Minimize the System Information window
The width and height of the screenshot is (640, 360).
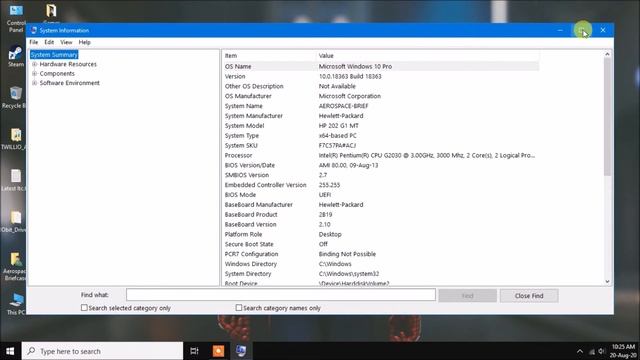[560, 30]
